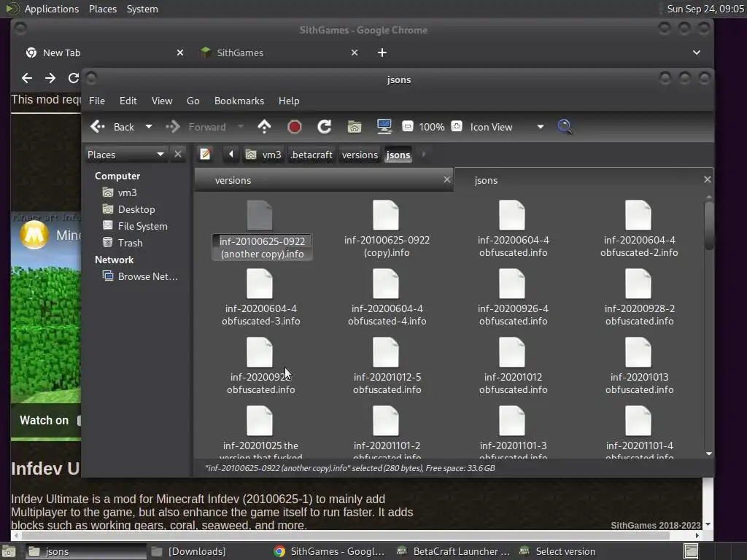
Task: Reset zoom via the 100% label
Action: point(432,127)
